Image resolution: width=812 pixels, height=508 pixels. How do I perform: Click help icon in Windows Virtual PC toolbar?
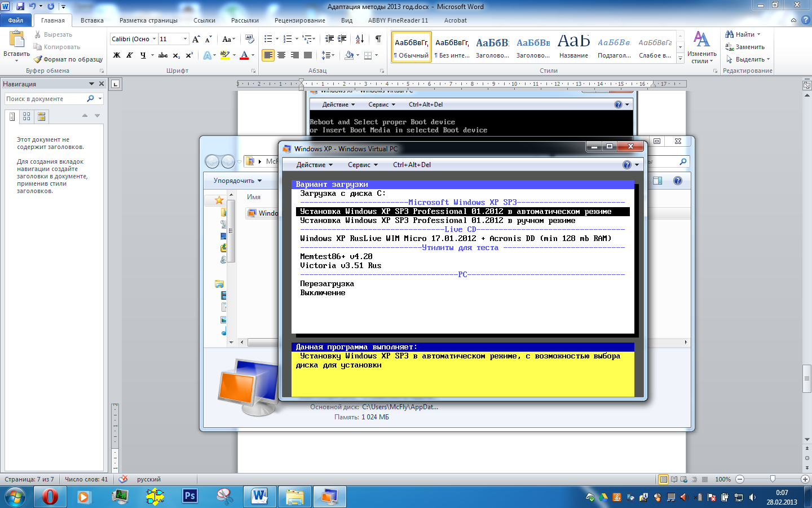(x=627, y=165)
